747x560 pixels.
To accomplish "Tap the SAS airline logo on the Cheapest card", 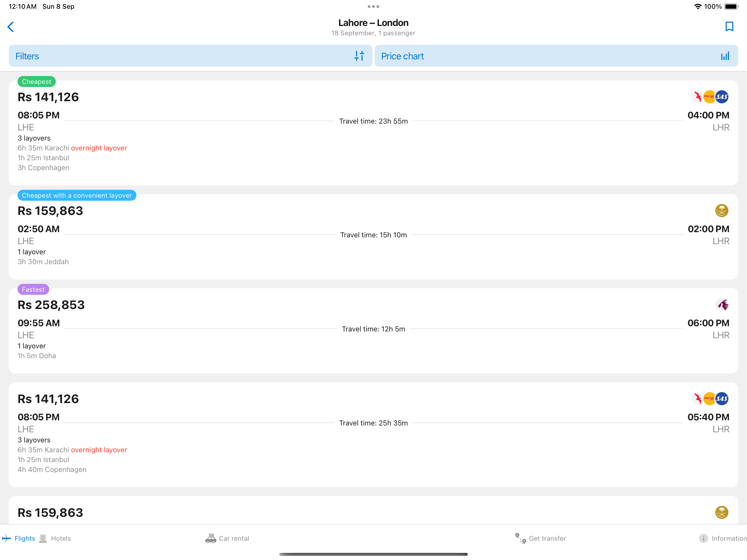I will coord(722,97).
